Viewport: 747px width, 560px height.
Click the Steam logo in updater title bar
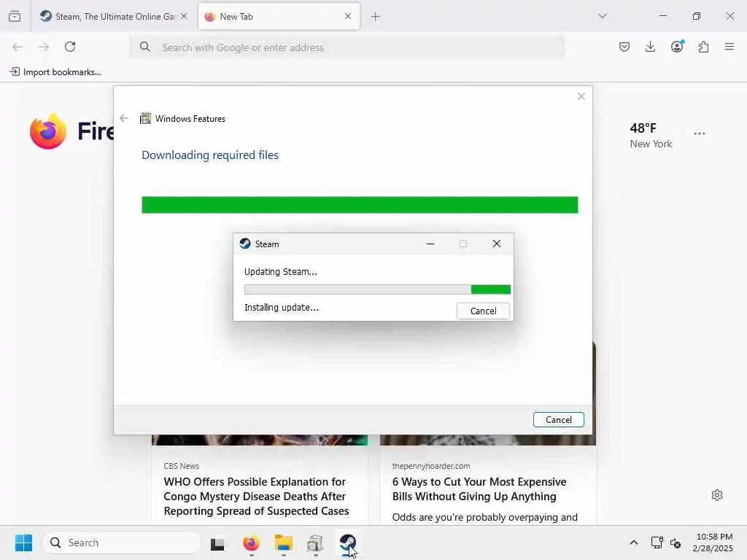pos(245,244)
